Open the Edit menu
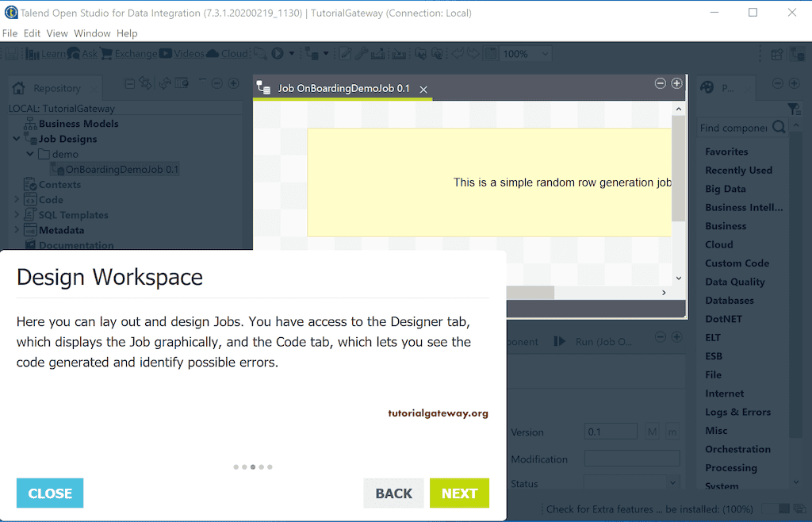812x522 pixels. 32,33
